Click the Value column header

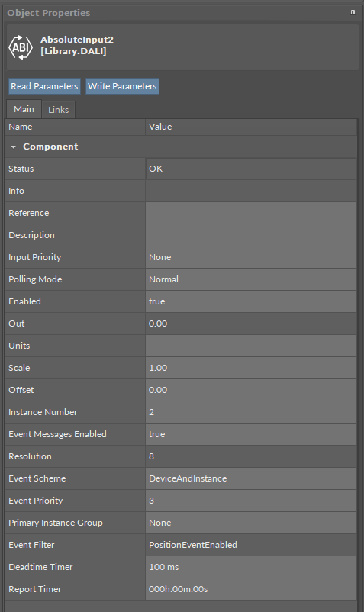click(251, 127)
